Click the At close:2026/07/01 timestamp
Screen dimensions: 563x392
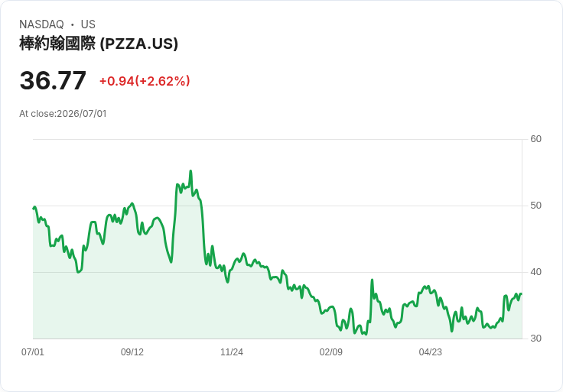pos(63,114)
